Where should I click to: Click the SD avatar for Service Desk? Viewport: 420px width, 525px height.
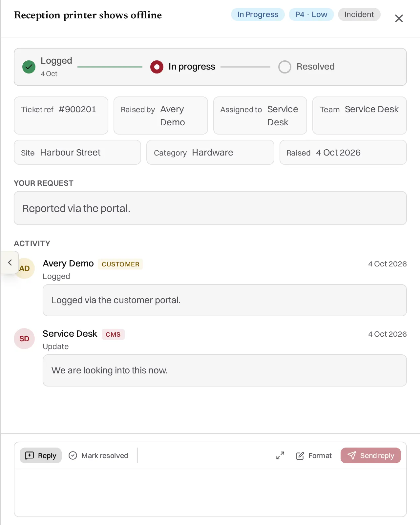[24, 339]
